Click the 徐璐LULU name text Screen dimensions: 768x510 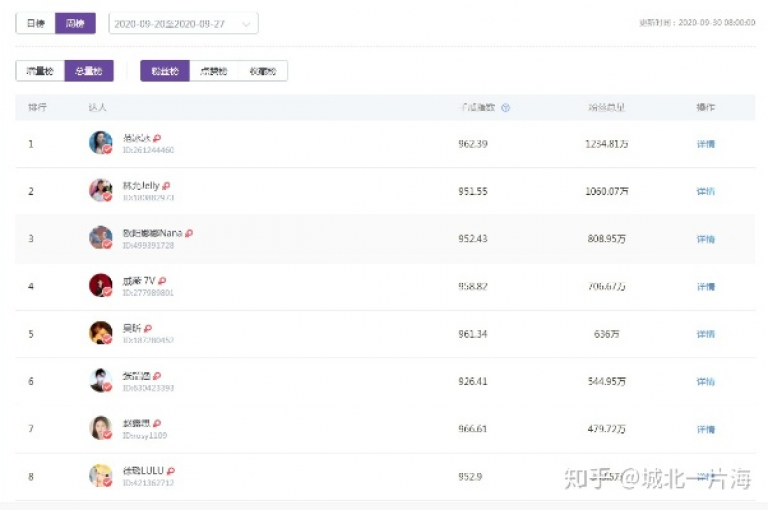(143, 470)
